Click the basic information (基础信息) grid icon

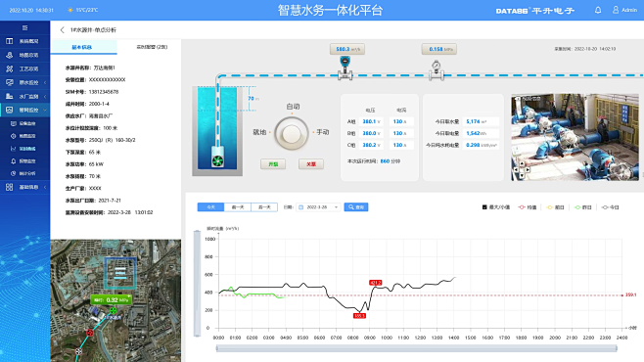click(10, 187)
